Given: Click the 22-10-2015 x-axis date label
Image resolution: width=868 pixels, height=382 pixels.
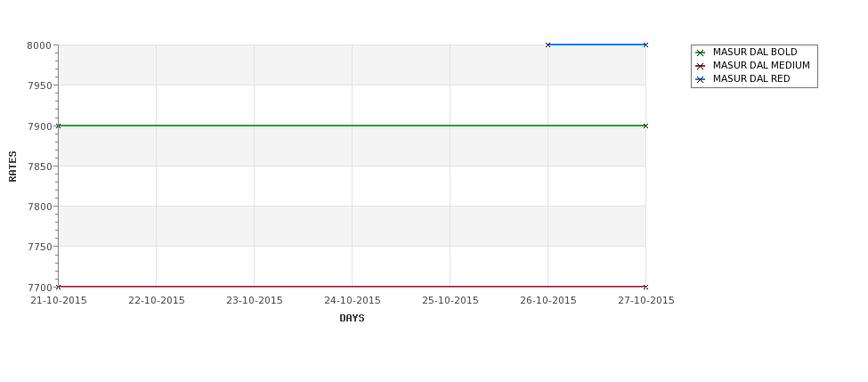Looking at the screenshot, I should pos(156,301).
